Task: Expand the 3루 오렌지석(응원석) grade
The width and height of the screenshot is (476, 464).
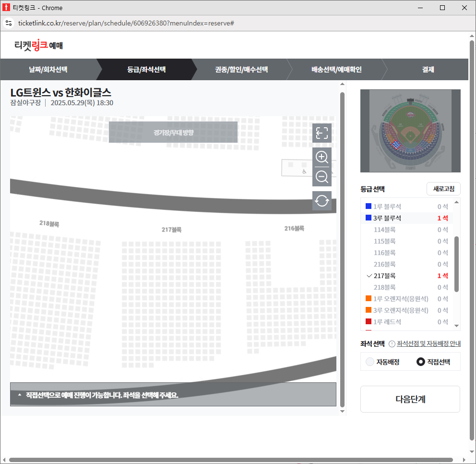Action: (407, 311)
